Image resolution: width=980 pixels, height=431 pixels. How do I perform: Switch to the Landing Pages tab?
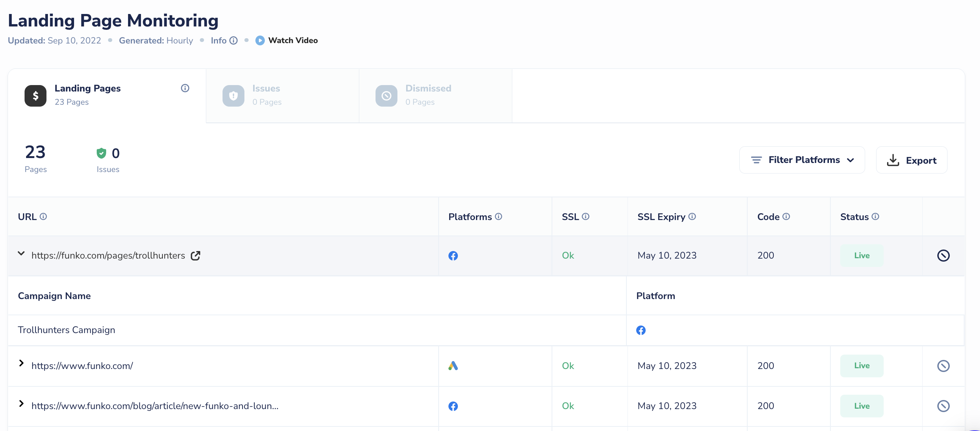107,96
